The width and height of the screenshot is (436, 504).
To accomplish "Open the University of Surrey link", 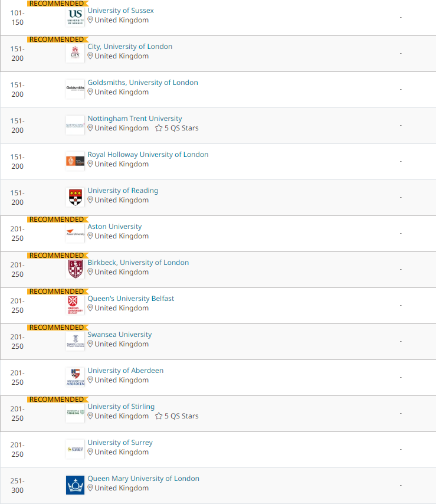I will pos(120,443).
